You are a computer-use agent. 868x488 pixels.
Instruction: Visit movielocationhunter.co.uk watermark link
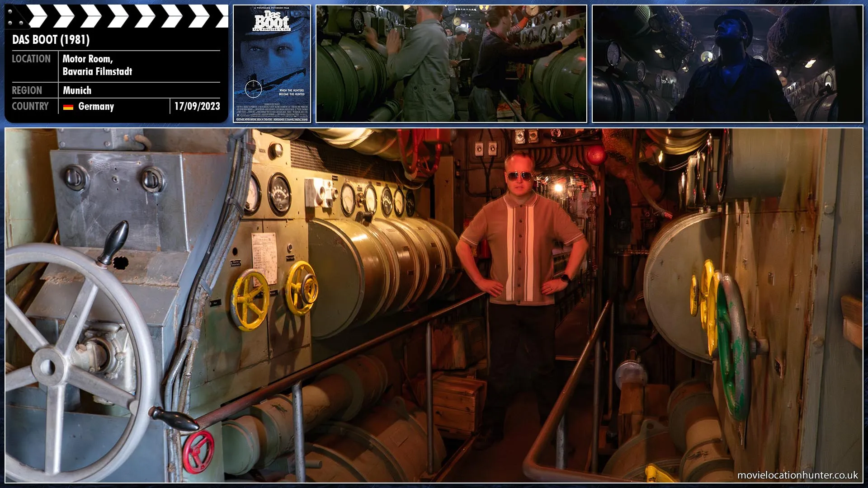pos(797,475)
